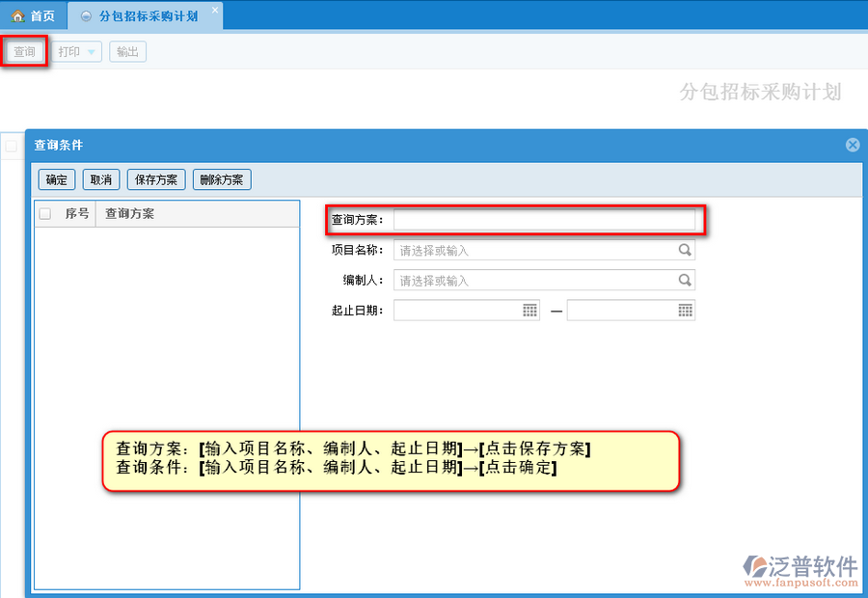Click the 查询 toolbar button
Screen dimensions: 868x598
[24, 52]
